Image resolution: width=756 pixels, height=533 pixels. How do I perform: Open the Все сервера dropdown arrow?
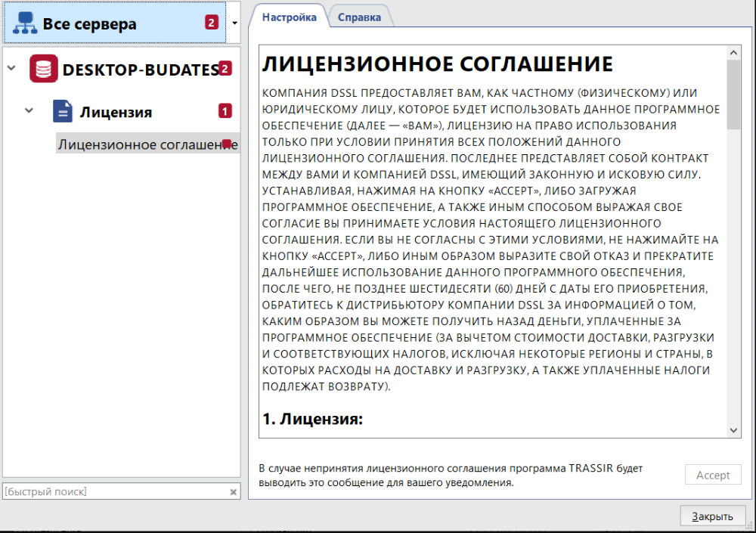click(x=234, y=23)
